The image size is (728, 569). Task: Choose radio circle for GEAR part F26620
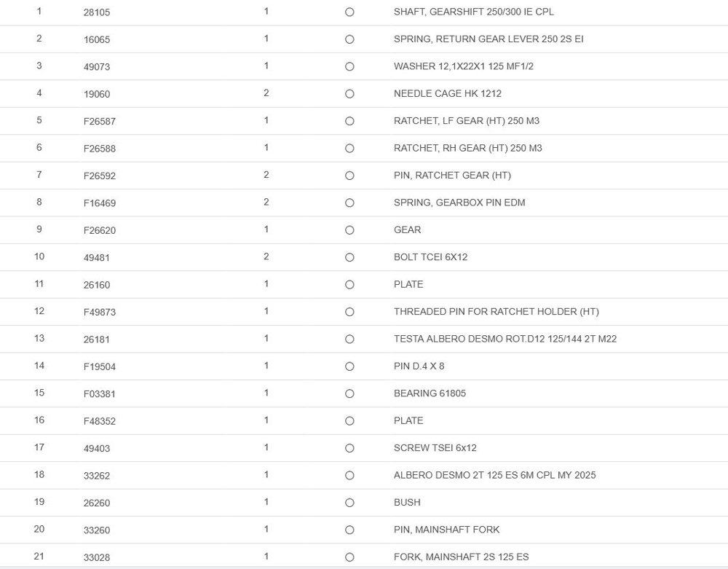point(349,230)
